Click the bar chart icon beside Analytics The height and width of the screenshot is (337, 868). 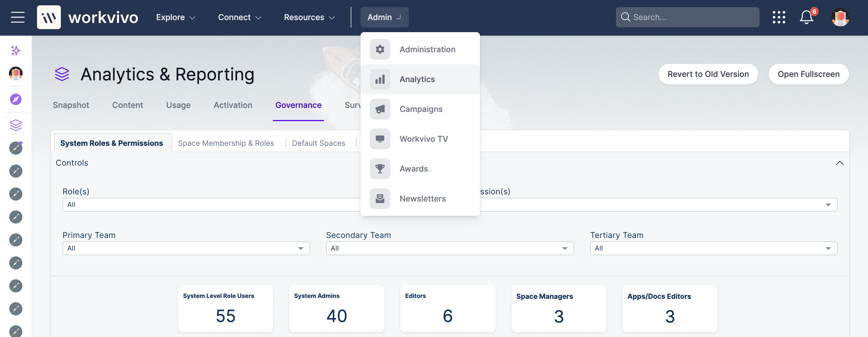(x=380, y=79)
